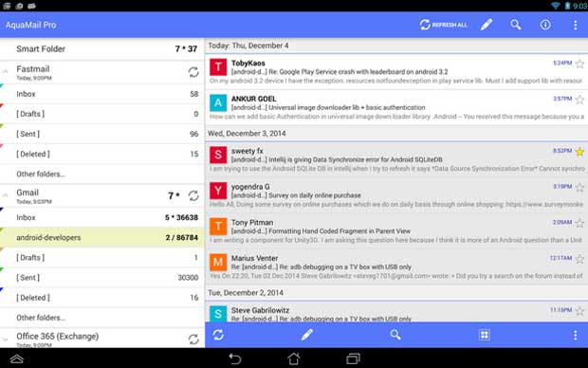Open the info icon in top bar
This screenshot has width=588, height=368.
(x=545, y=25)
